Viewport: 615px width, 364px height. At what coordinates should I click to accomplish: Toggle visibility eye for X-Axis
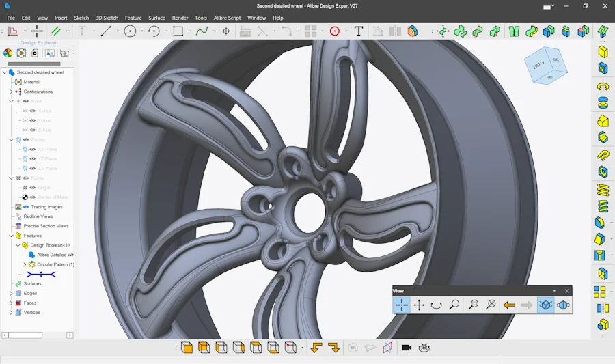pos(33,111)
